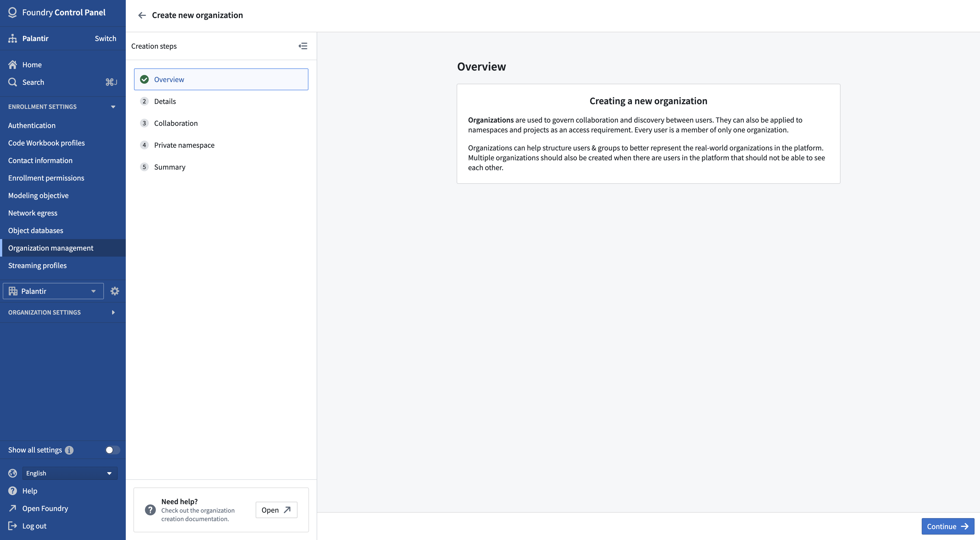
Task: Select the Collaboration creation step
Action: point(221,123)
